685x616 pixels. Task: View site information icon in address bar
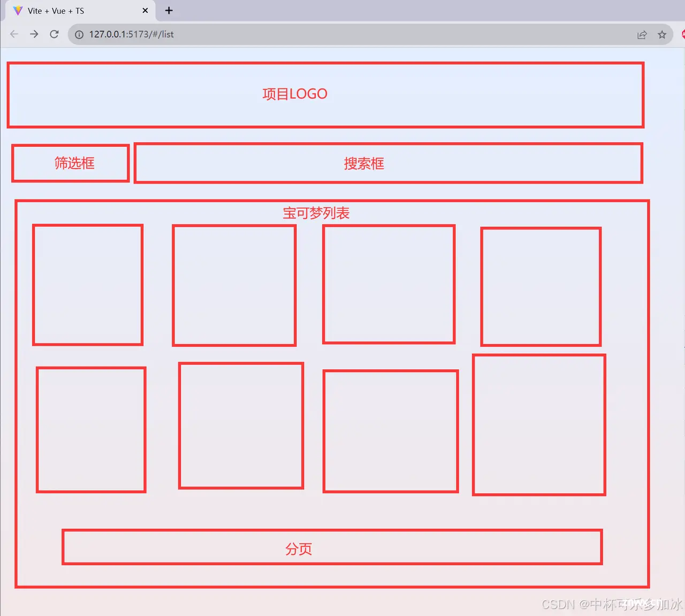[x=79, y=34]
